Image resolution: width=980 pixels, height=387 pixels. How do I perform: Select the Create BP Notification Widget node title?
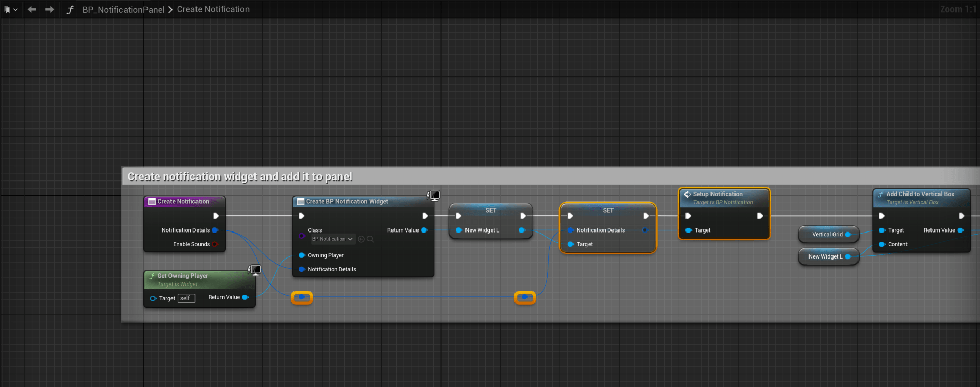point(347,202)
